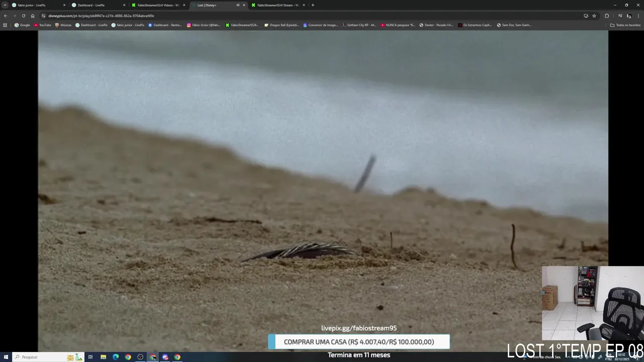The height and width of the screenshot is (362, 644).
Task: Open the NUNCA pesquise bookmark
Action: point(398,25)
